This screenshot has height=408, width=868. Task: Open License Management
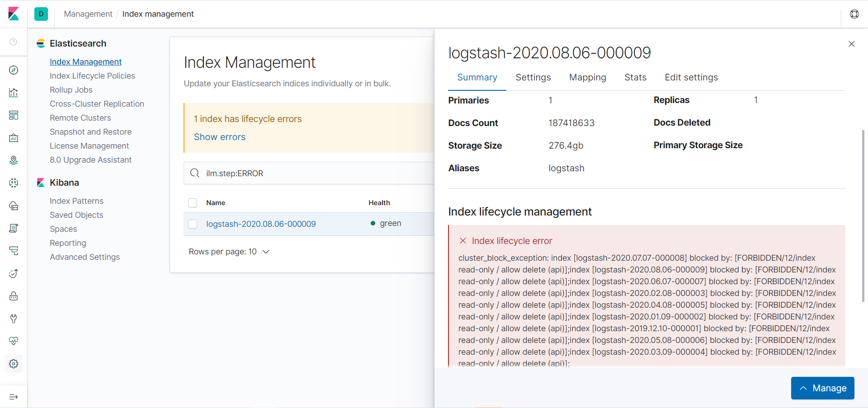point(89,146)
